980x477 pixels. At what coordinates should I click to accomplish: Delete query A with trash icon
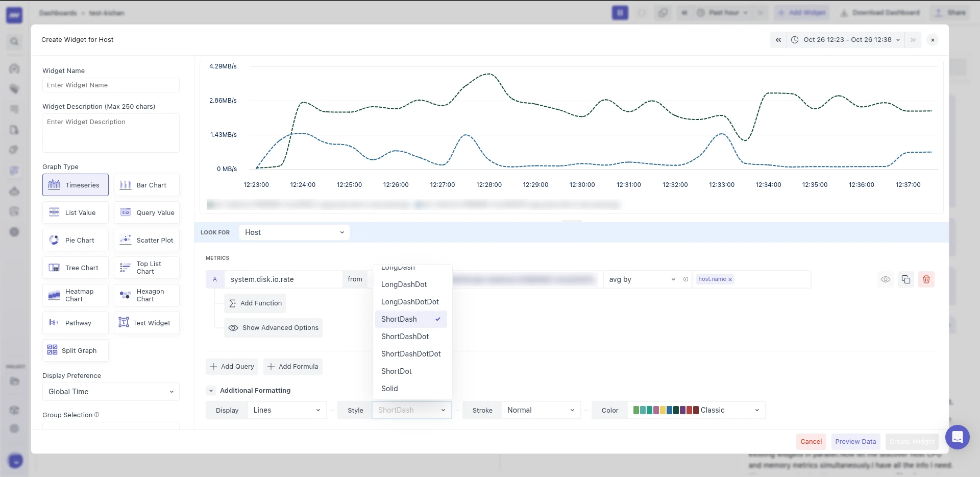(926, 279)
